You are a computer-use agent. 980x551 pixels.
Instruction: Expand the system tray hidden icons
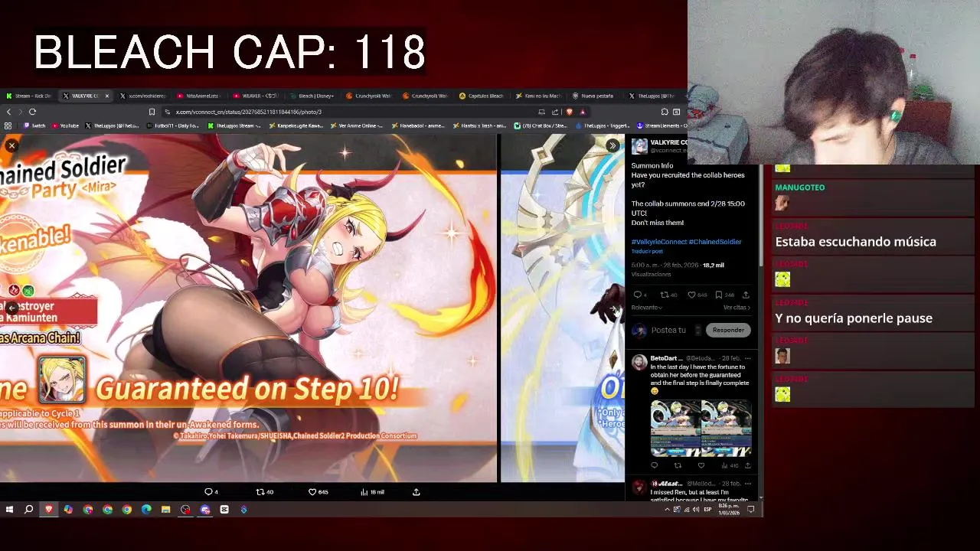[667, 510]
